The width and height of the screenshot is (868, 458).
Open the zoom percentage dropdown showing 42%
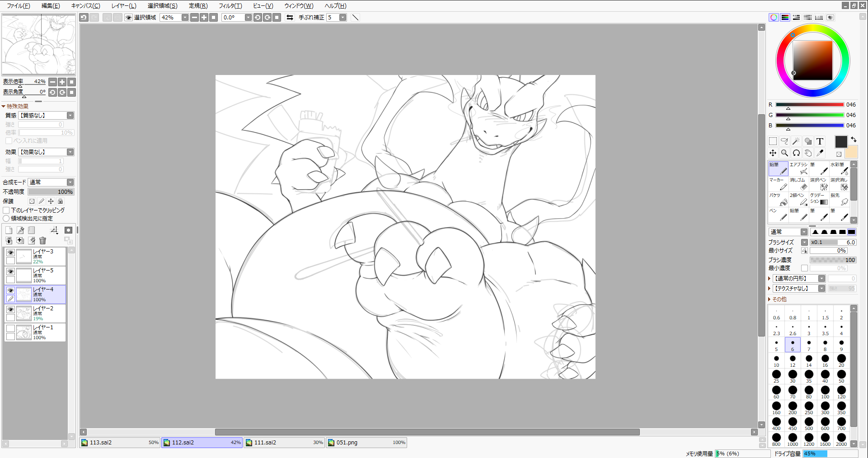185,18
